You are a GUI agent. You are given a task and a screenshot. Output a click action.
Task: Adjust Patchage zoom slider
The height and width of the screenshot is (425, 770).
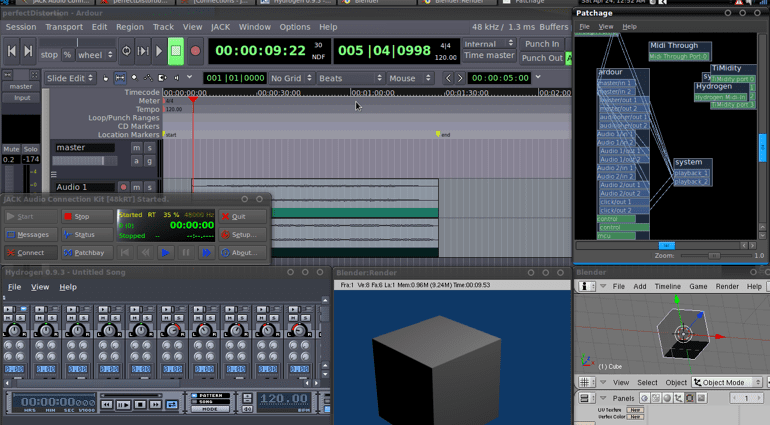pos(715,255)
